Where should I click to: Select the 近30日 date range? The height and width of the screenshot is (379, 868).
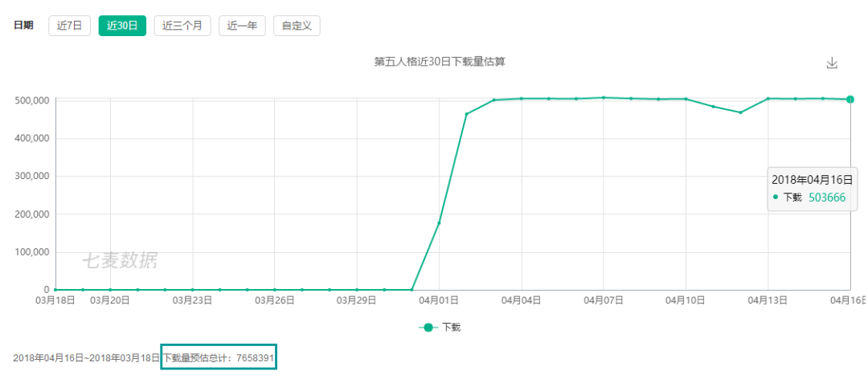tap(122, 26)
